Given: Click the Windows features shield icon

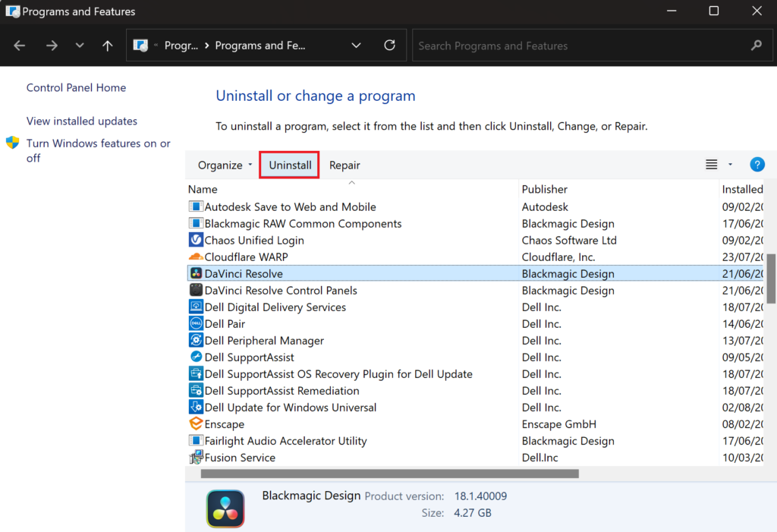Looking at the screenshot, I should click(12, 143).
